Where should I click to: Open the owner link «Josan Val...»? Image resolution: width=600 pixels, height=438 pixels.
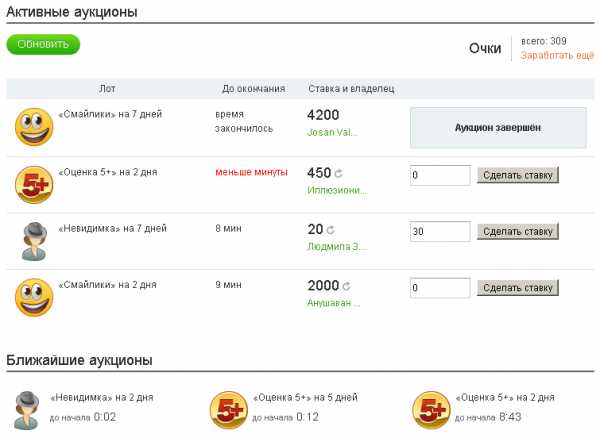click(332, 132)
